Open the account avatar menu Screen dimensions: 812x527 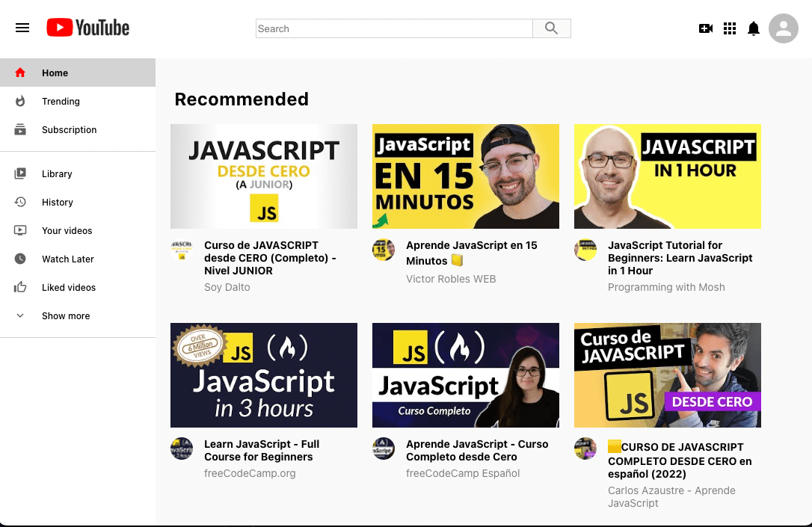click(783, 28)
